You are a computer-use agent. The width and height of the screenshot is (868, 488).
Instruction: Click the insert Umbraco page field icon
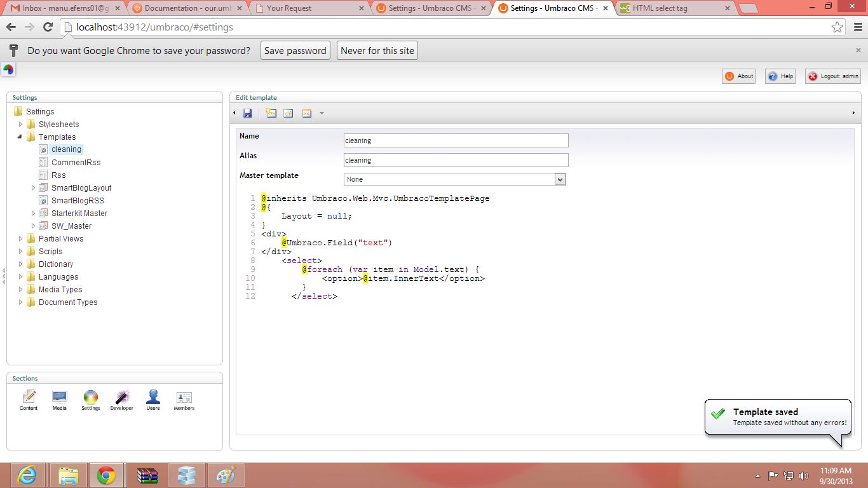click(271, 113)
